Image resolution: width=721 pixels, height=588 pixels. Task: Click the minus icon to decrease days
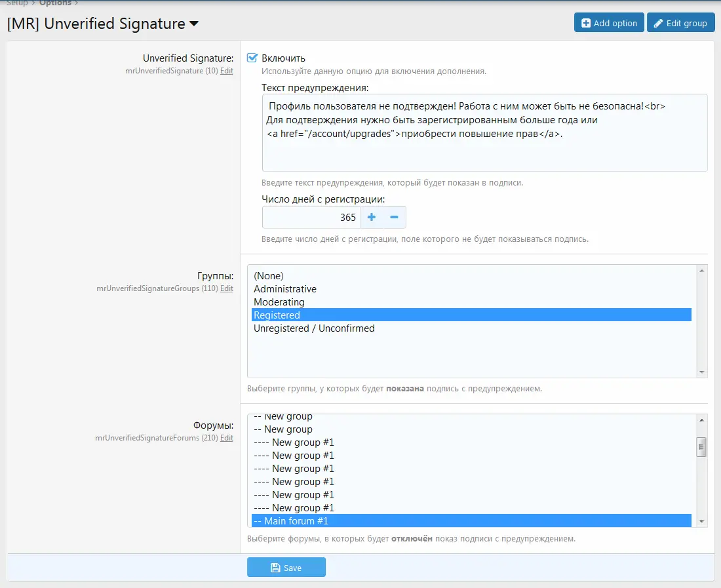[x=394, y=217]
